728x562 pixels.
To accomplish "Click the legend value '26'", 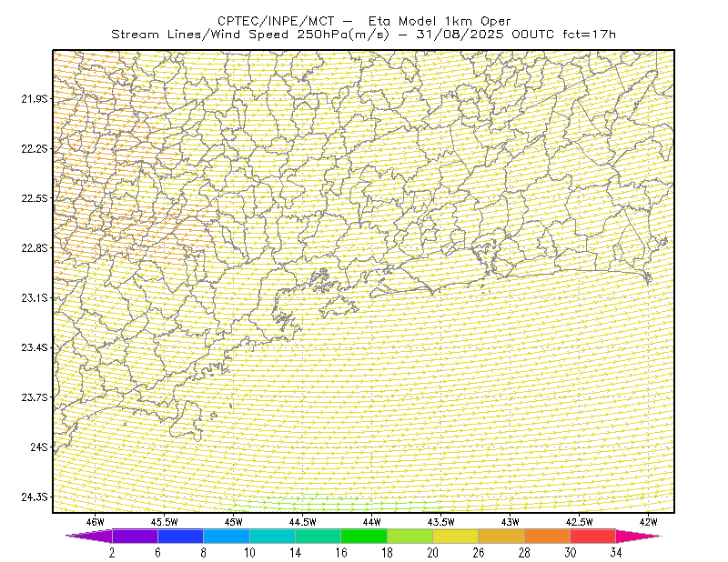I will (x=479, y=553).
